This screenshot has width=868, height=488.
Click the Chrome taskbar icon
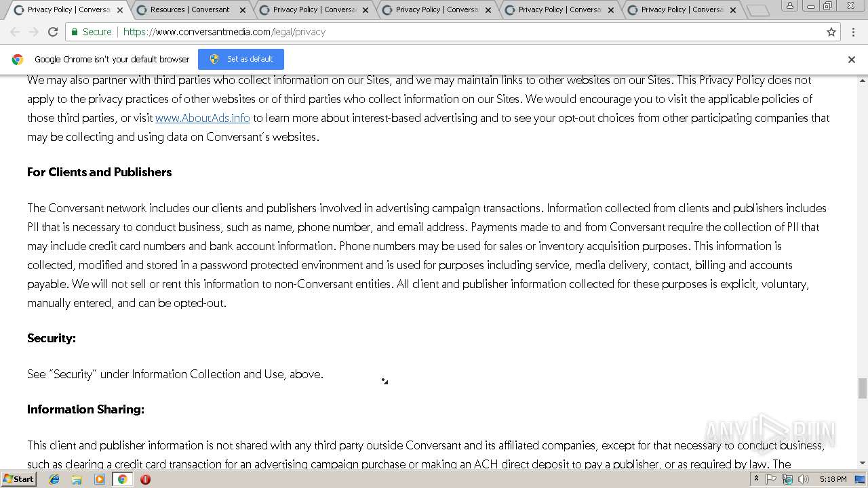tap(122, 479)
